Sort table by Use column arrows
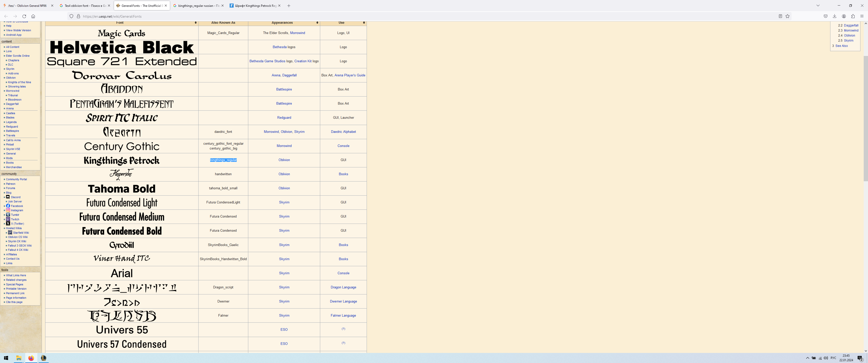This screenshot has width=868, height=363. tap(364, 23)
